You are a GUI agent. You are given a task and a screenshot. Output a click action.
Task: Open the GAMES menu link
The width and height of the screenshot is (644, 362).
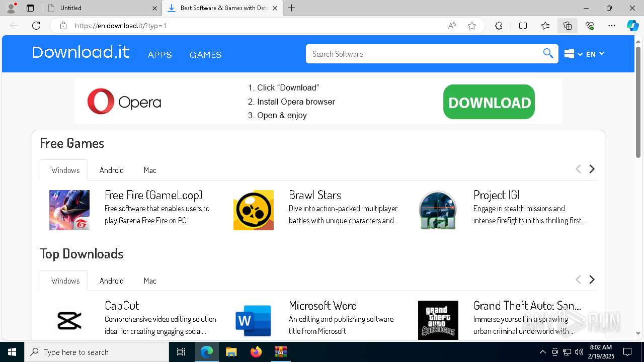pos(205,54)
